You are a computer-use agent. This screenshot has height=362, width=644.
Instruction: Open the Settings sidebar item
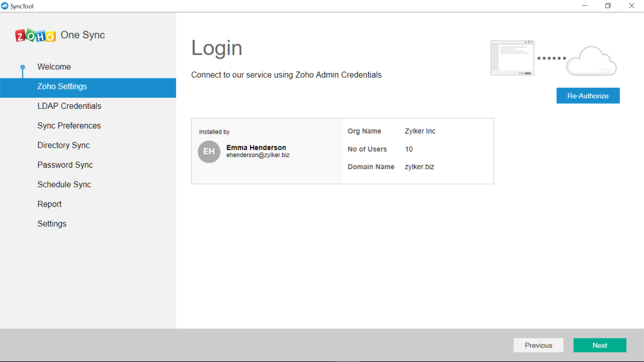point(52,224)
